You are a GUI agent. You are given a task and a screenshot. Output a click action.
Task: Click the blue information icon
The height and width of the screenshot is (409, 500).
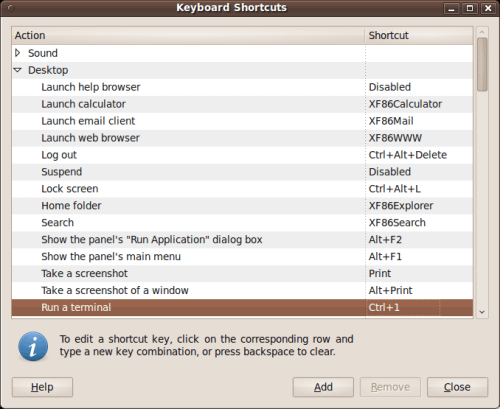pos(33,346)
